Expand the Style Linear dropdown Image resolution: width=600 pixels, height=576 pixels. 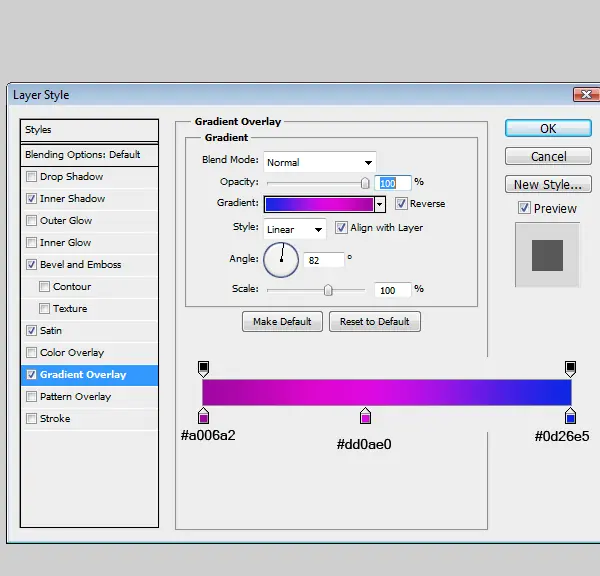(295, 229)
